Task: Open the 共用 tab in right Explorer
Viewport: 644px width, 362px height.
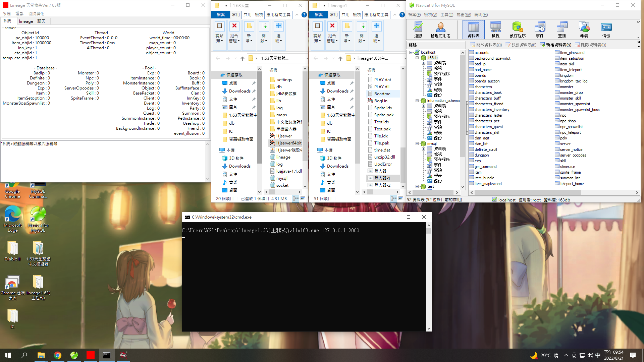Action: tap(345, 15)
